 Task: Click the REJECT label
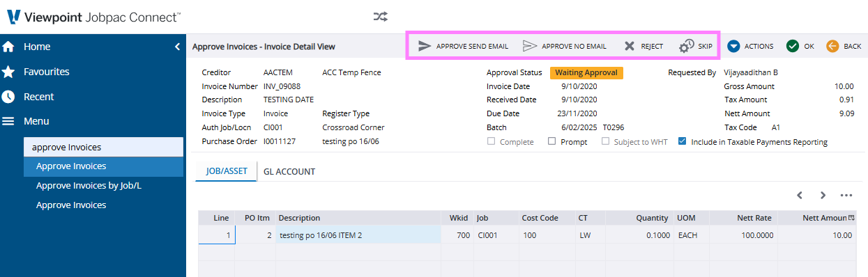coord(652,47)
